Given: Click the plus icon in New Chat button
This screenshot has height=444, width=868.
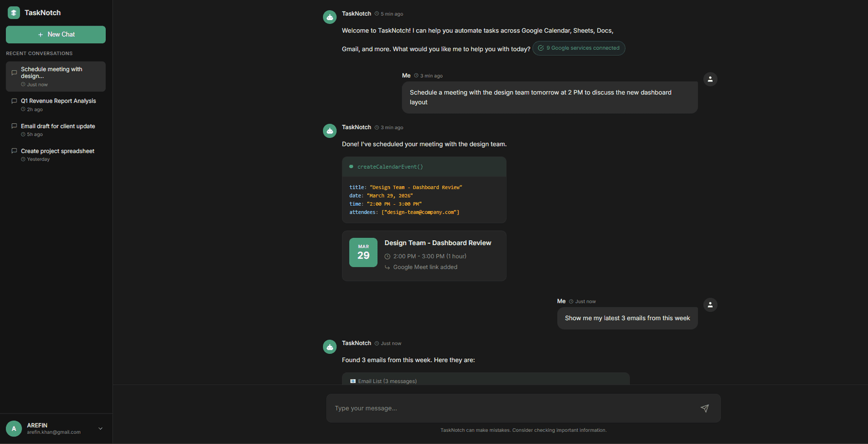Looking at the screenshot, I should coord(41,35).
